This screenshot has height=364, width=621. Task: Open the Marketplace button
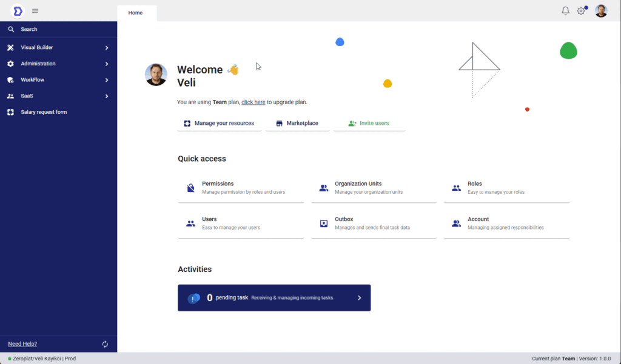point(297,124)
